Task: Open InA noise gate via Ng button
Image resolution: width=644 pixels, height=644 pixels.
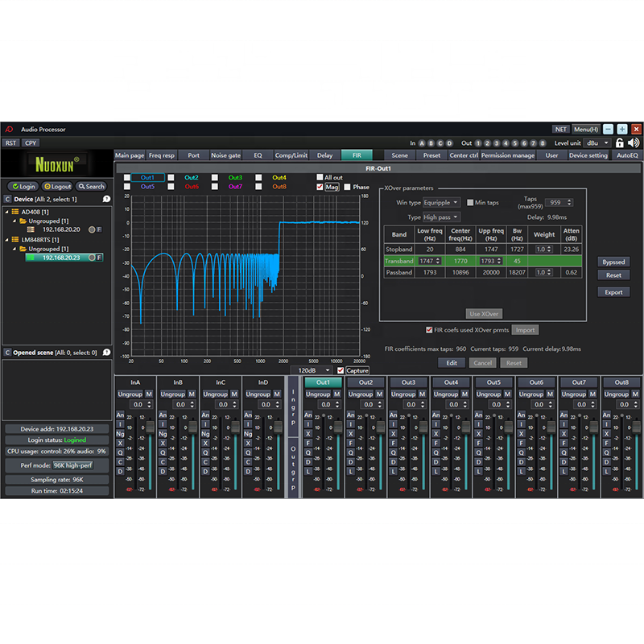Action: click(x=120, y=434)
